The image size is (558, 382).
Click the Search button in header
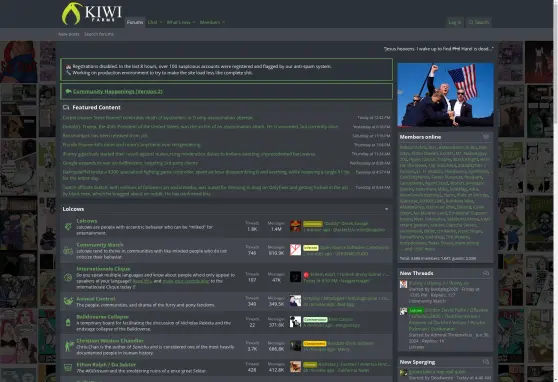click(479, 22)
